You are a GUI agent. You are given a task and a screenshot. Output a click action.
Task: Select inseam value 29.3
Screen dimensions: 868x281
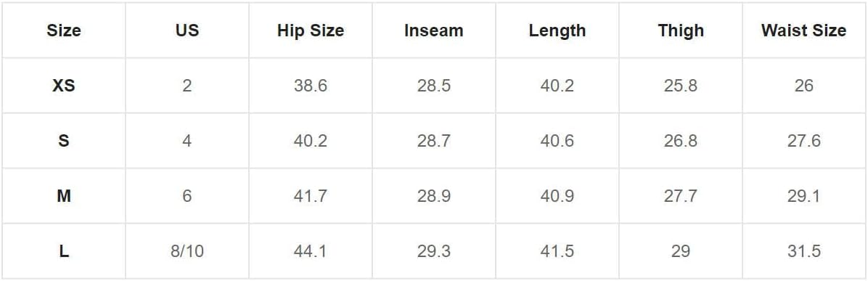pos(433,252)
